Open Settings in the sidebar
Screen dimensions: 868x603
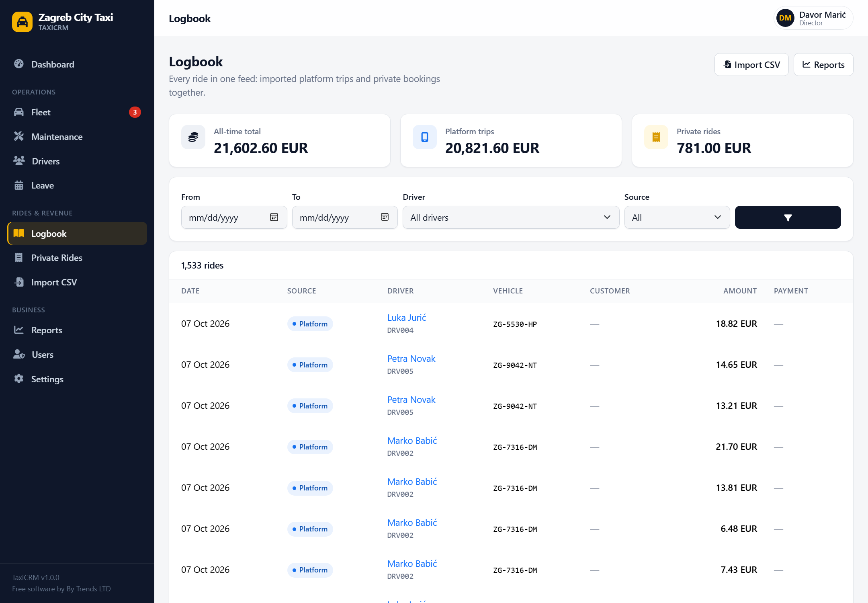[77, 379]
